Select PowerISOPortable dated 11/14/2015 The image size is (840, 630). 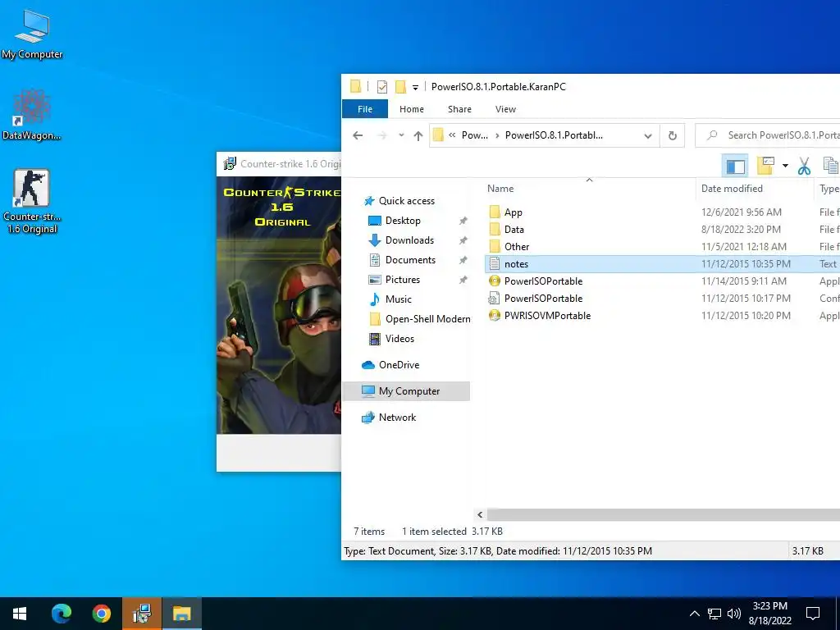click(543, 281)
